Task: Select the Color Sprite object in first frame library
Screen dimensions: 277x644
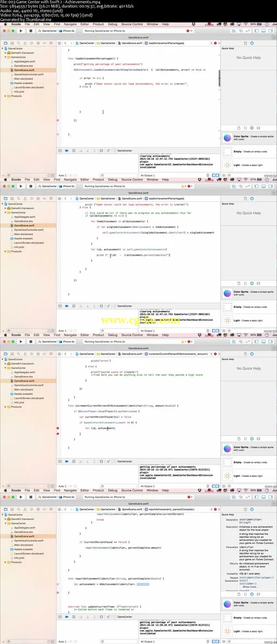Action: (248, 138)
